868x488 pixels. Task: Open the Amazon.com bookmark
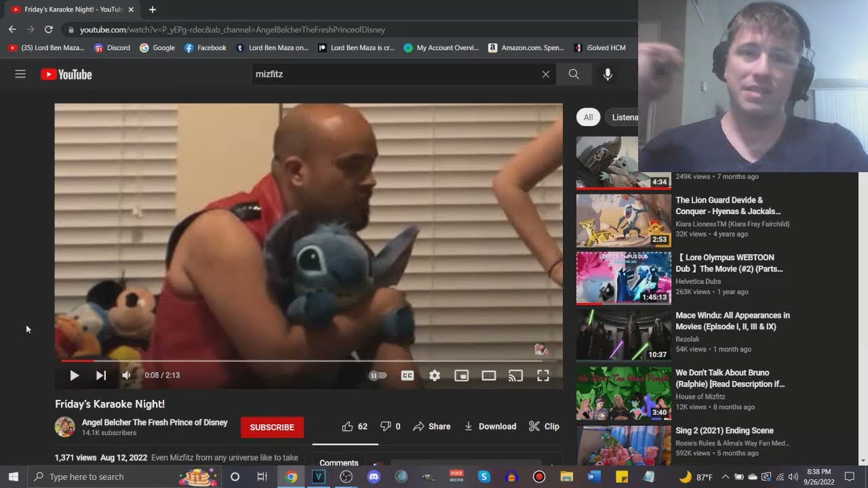[526, 47]
